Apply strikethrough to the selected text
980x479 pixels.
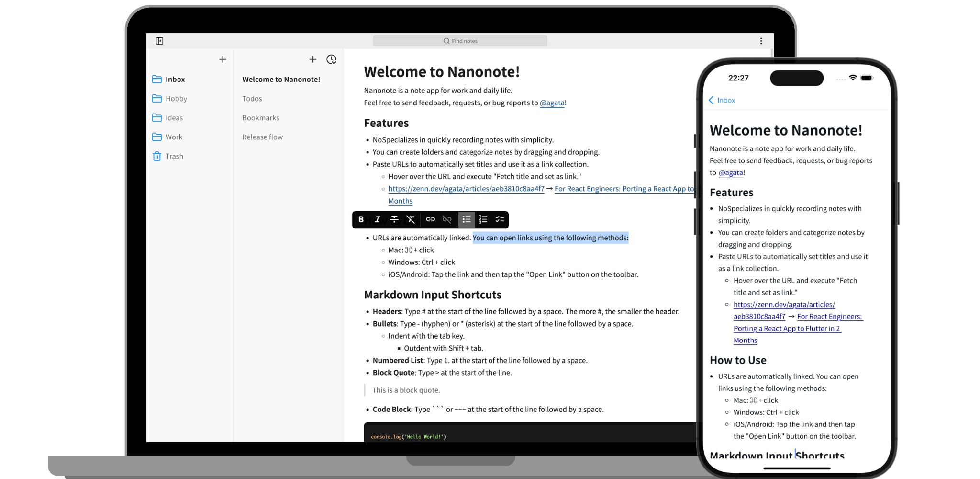pos(394,219)
